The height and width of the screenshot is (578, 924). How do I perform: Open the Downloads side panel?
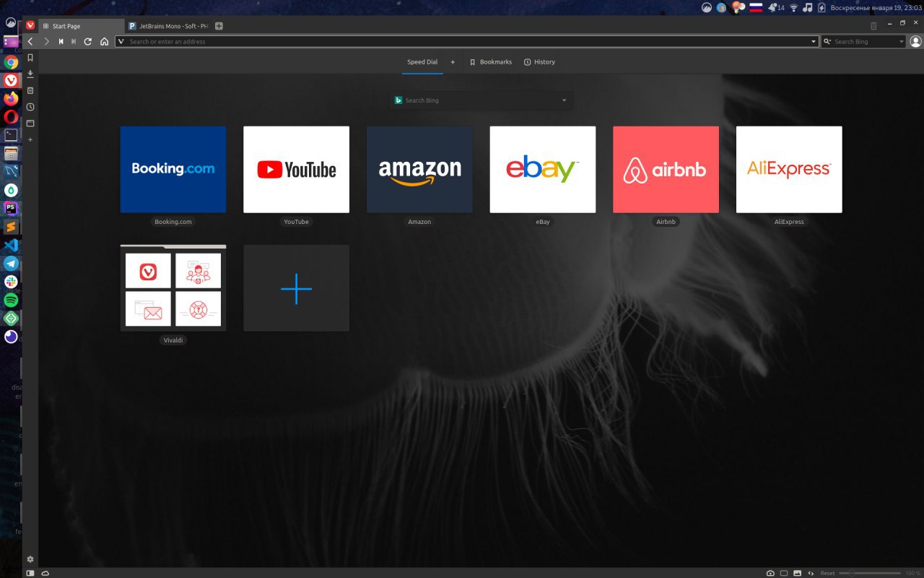click(x=30, y=74)
